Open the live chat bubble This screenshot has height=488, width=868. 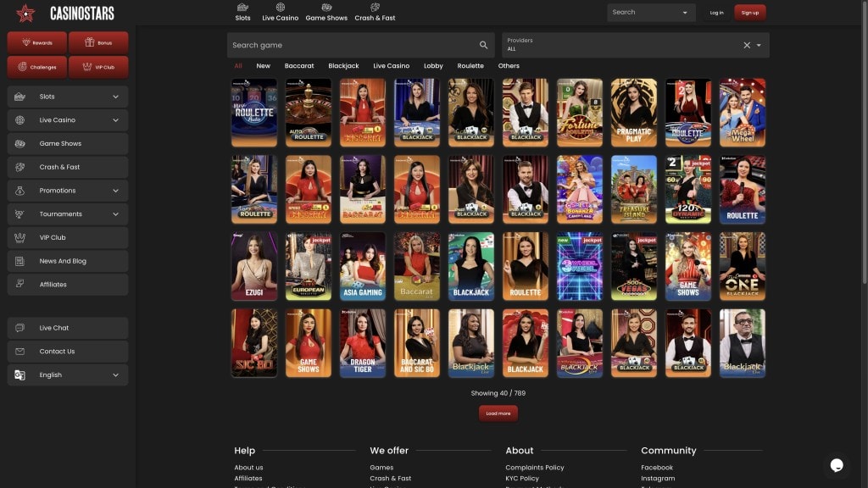pos(837,465)
